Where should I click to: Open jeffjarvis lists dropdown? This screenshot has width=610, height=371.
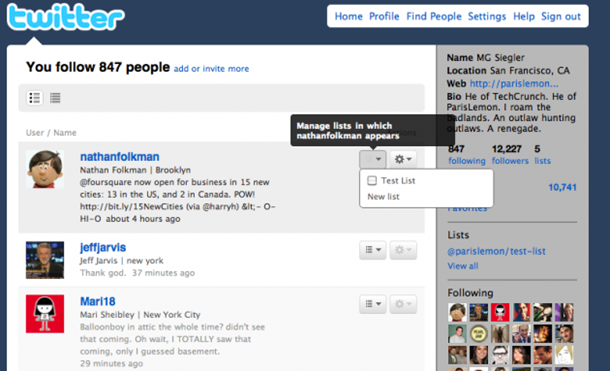tap(373, 250)
